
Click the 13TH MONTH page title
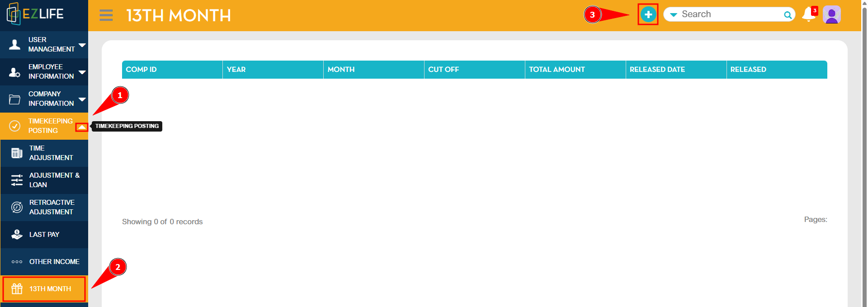pos(179,15)
